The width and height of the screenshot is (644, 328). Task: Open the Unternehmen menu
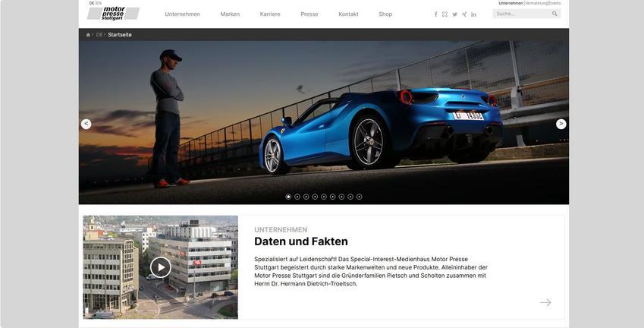click(182, 14)
